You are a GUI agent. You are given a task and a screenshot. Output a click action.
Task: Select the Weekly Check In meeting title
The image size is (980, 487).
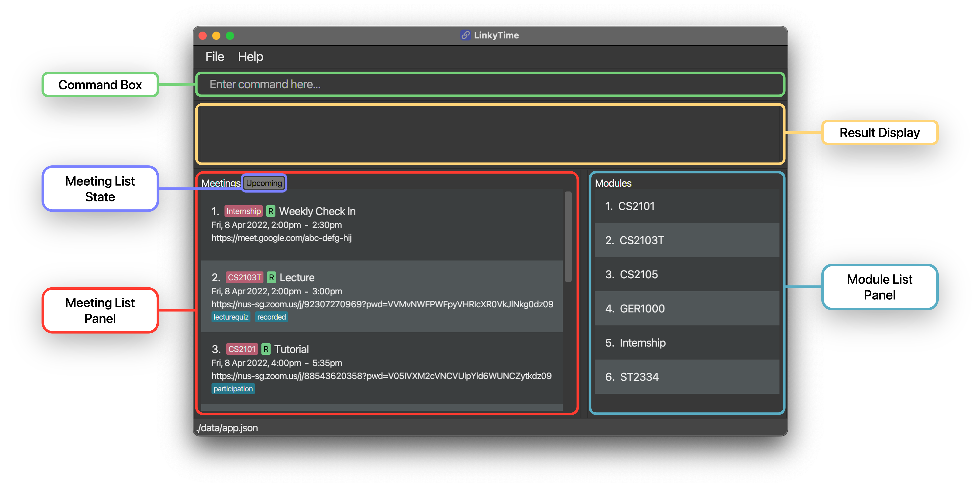[317, 211]
